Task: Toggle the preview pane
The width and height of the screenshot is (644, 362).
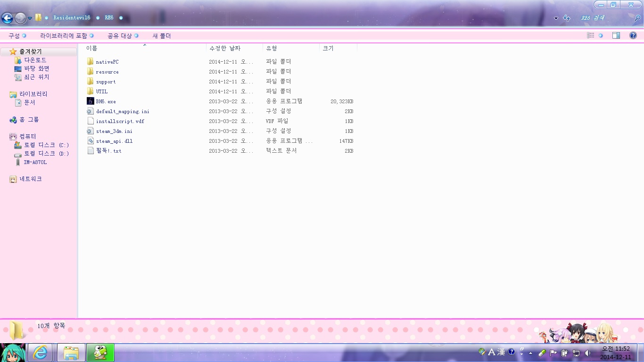Action: [616, 35]
